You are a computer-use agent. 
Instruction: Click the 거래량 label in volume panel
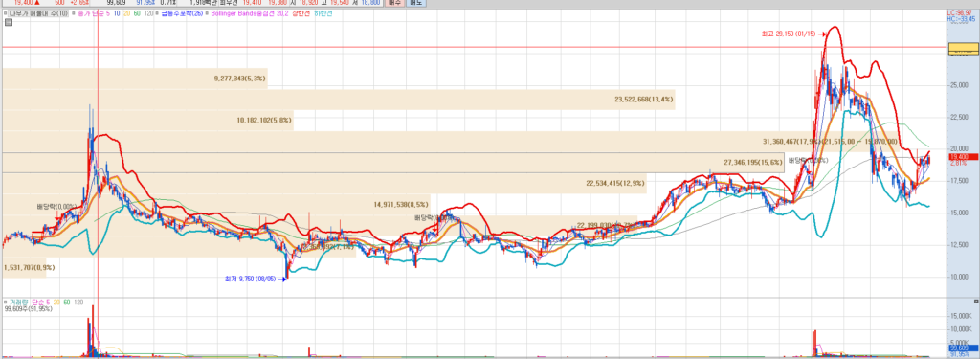click(x=19, y=303)
